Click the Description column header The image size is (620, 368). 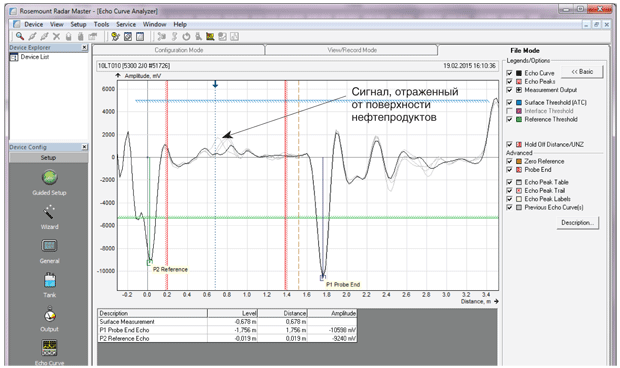click(x=153, y=313)
